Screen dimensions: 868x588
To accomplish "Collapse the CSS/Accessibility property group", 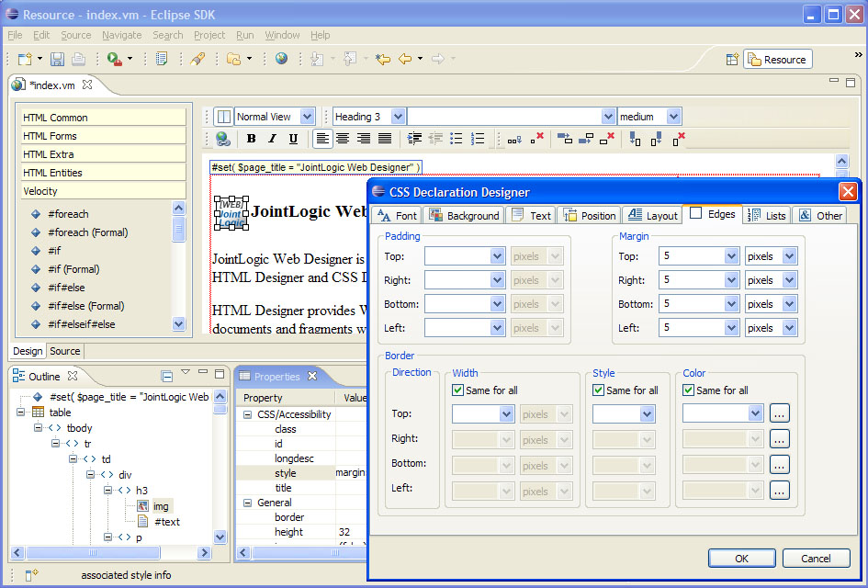I will pyautogui.click(x=247, y=414).
